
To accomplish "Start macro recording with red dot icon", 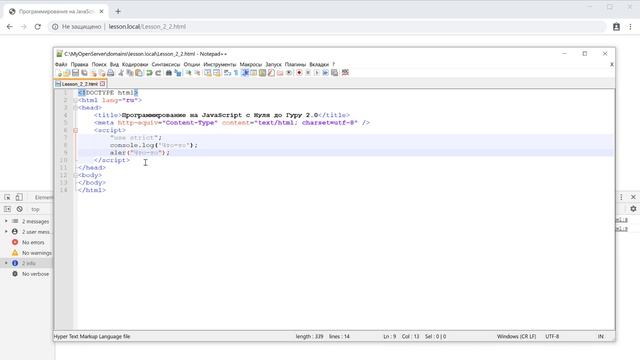I will tap(299, 73).
